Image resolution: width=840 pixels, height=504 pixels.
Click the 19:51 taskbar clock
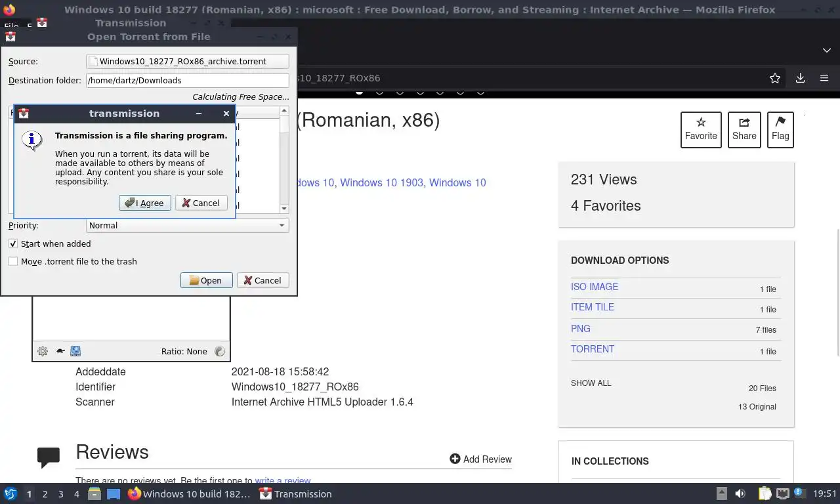[x=825, y=493]
